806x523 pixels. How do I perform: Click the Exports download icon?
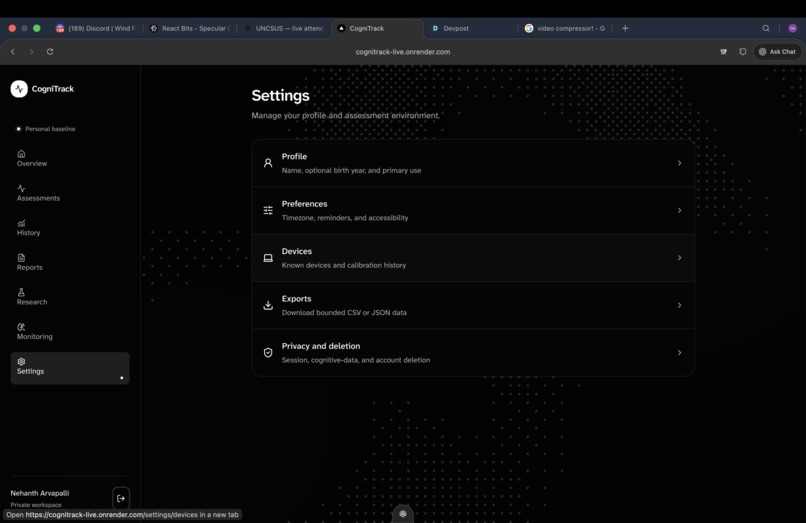268,305
